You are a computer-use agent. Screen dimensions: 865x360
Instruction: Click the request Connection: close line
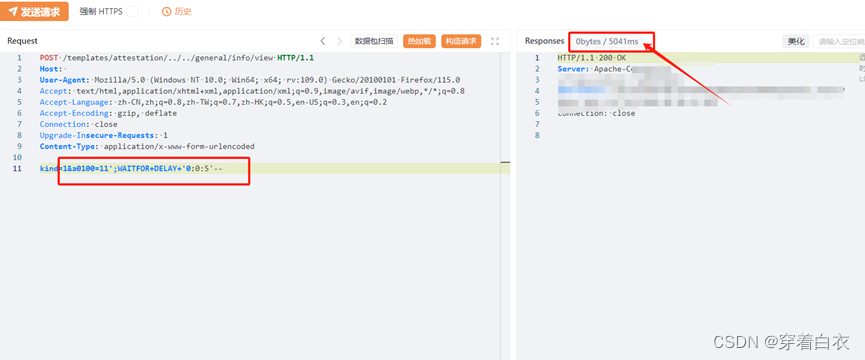point(78,124)
